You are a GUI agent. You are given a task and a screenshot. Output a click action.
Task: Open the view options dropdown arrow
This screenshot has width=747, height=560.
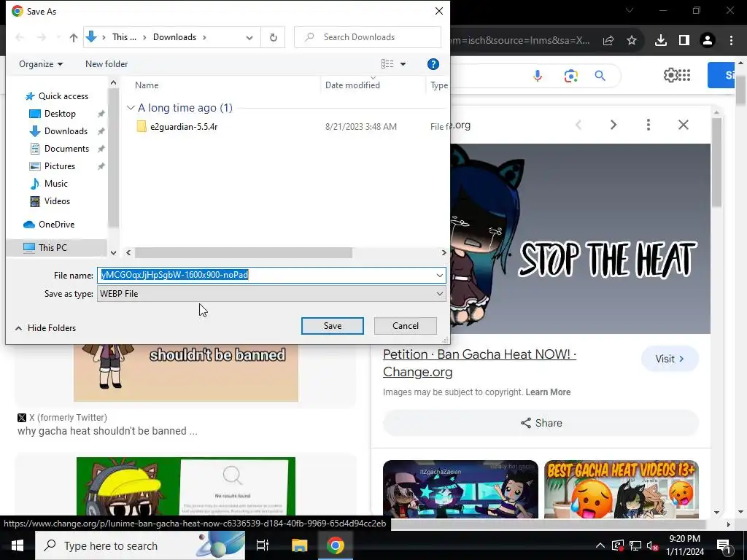(x=403, y=64)
